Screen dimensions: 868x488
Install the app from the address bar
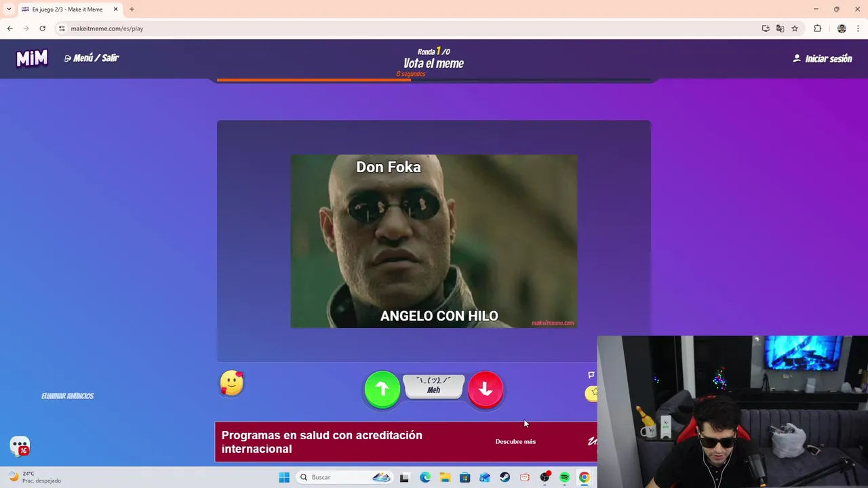click(x=766, y=28)
